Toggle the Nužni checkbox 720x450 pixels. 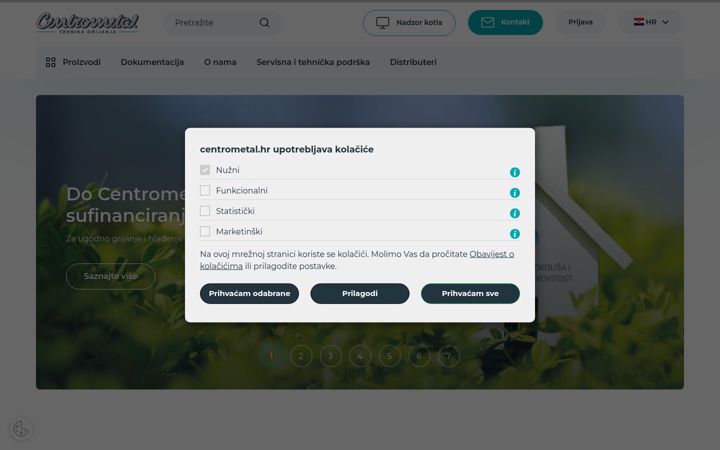(x=205, y=170)
